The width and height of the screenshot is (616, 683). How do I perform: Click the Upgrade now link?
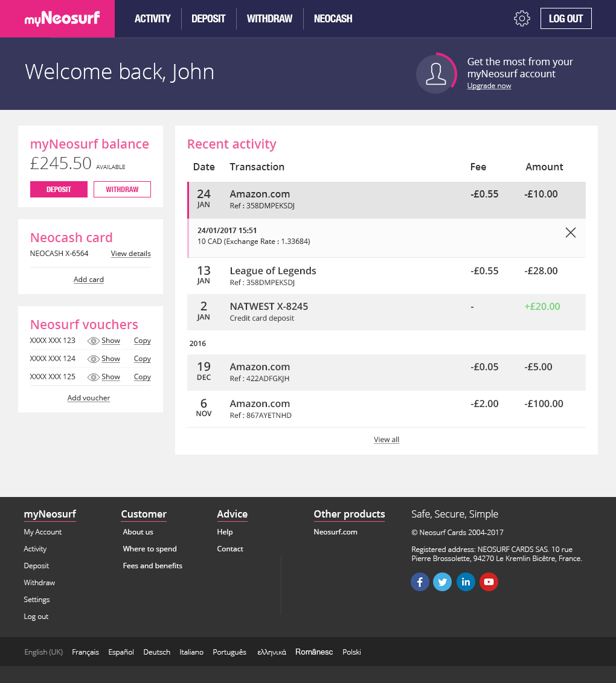point(489,86)
